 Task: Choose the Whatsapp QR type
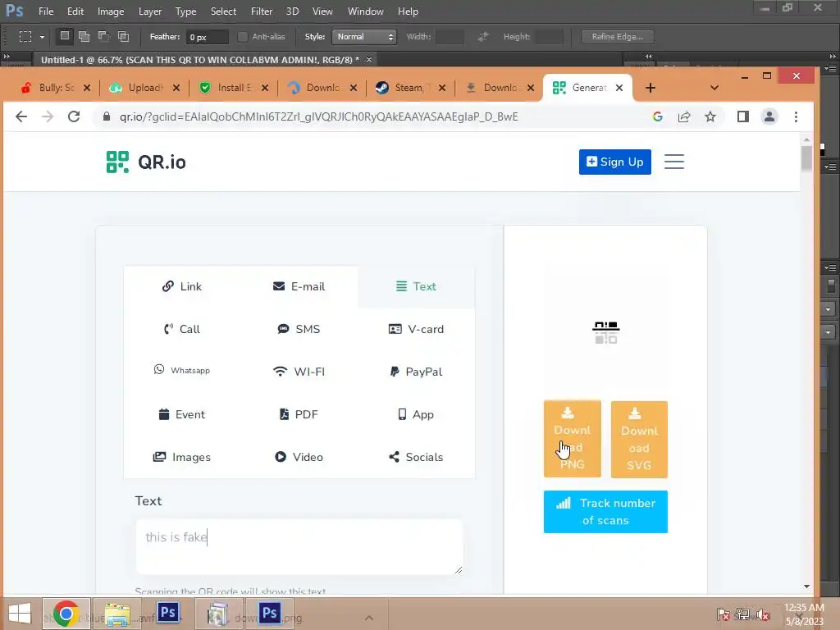tap(182, 371)
